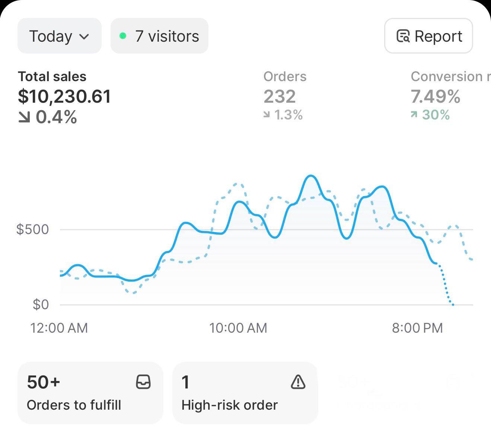The height and width of the screenshot is (448, 491).
Task: Open the Today date range dropdown
Action: pos(59,36)
